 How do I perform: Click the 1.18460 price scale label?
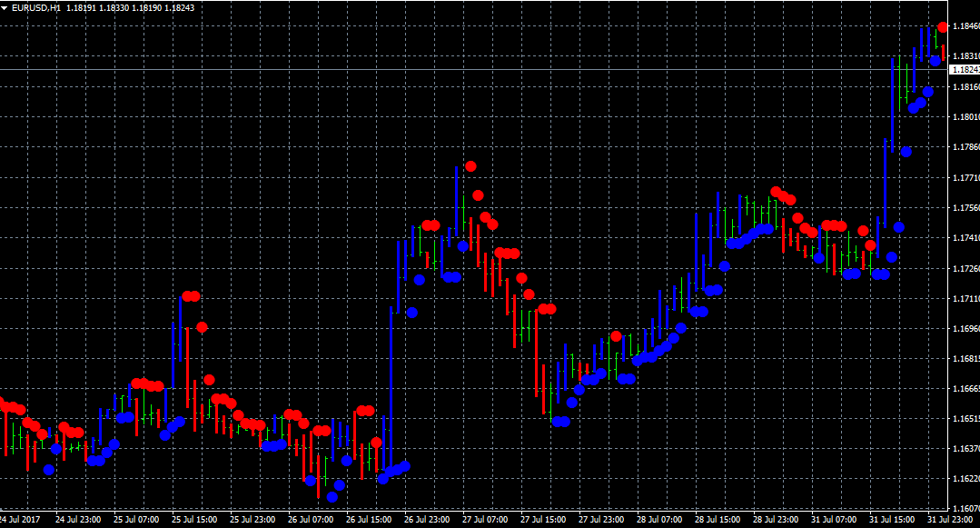[x=964, y=26]
